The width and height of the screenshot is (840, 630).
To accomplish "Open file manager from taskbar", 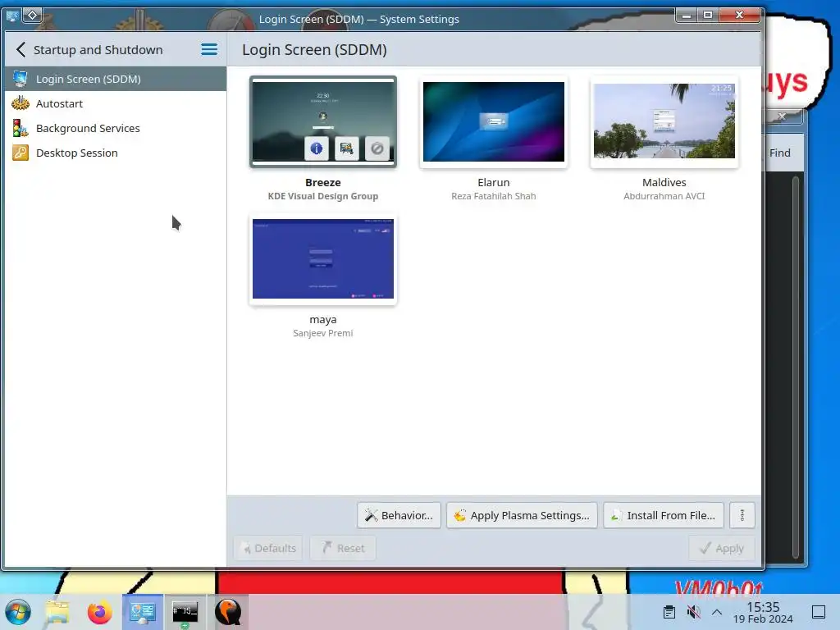I will click(57, 612).
